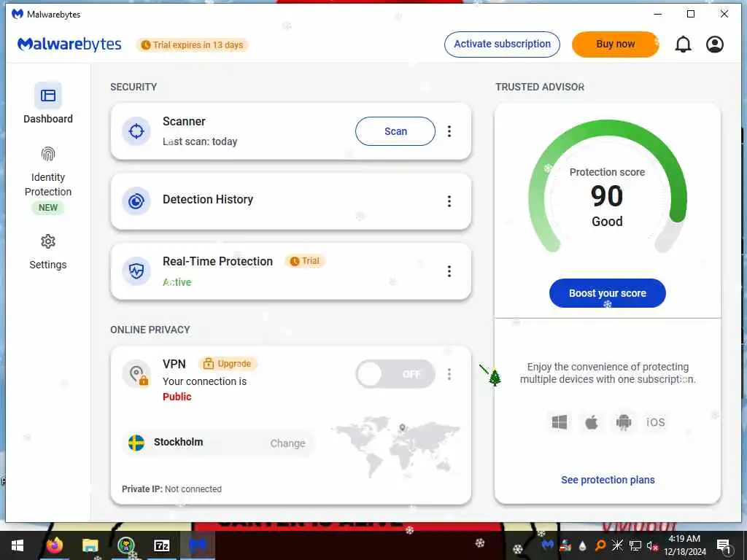747x560 pixels.
Task: Click the network tray icon
Action: 635,545
